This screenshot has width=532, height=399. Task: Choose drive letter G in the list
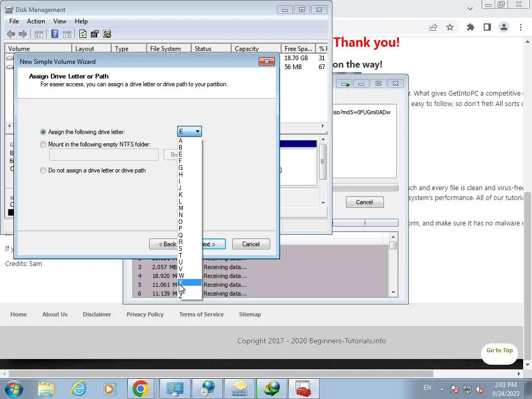190,168
